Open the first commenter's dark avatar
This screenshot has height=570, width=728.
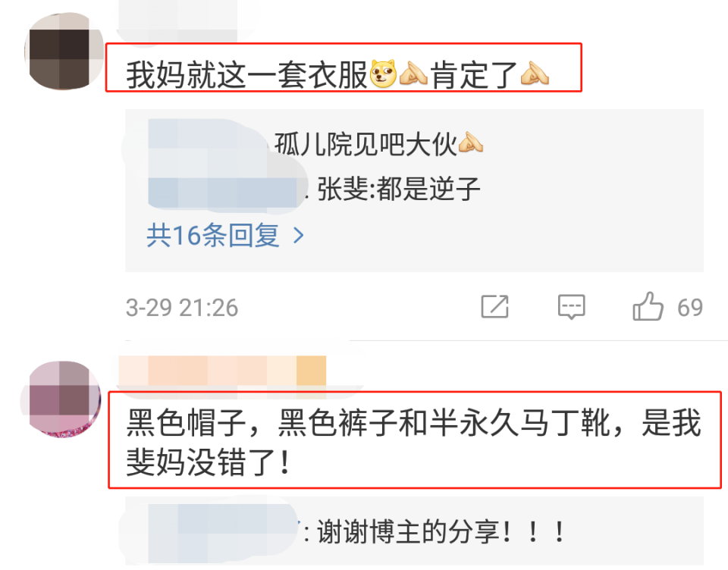pyautogui.click(x=64, y=51)
